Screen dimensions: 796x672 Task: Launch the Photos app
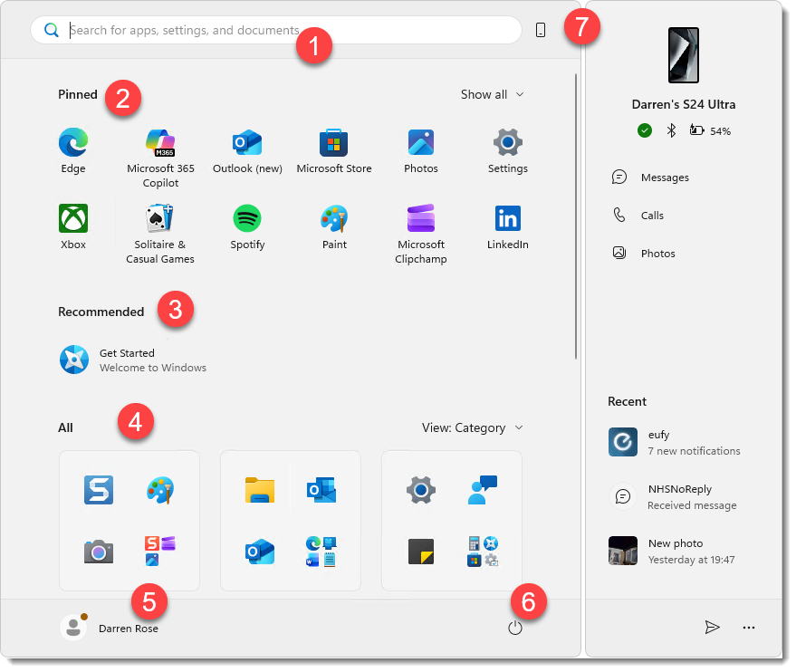420,143
